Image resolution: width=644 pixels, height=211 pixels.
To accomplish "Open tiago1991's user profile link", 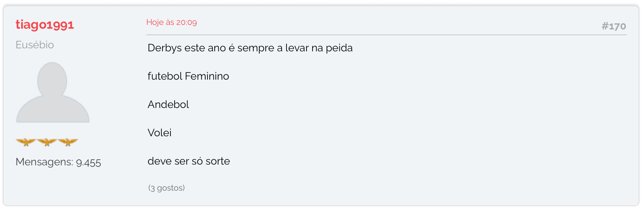I will tap(45, 25).
